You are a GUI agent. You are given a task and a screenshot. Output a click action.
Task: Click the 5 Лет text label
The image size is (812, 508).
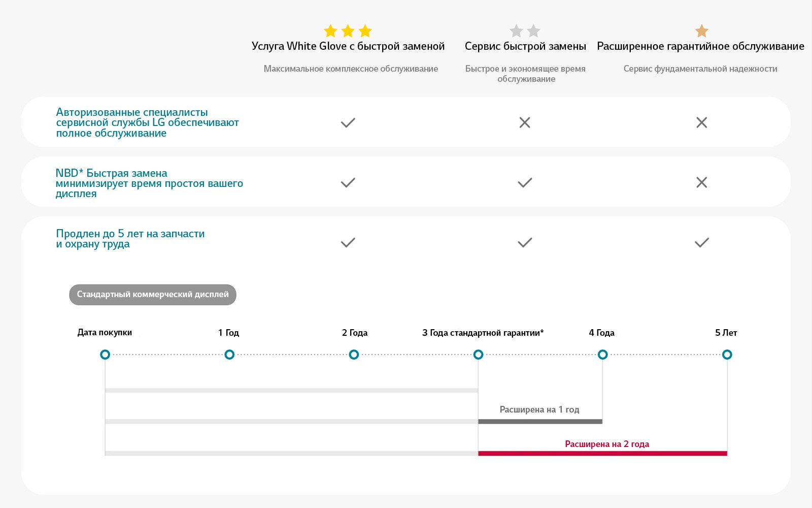click(x=726, y=333)
